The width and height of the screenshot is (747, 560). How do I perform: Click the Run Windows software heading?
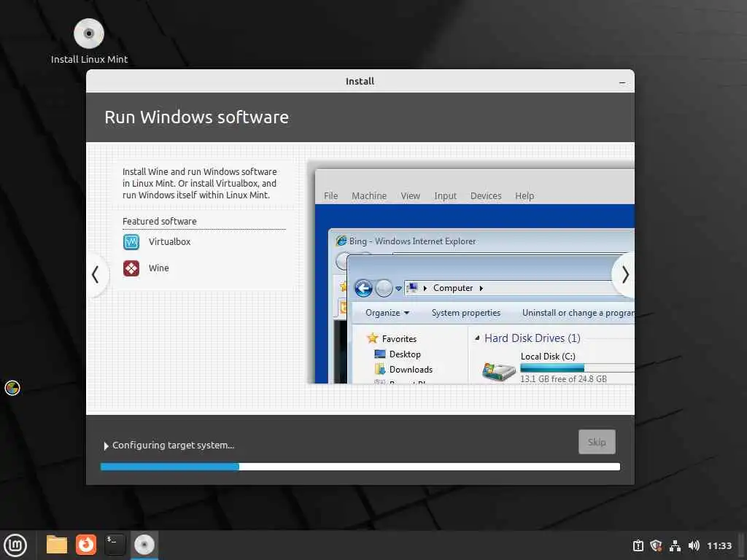pyautogui.click(x=196, y=117)
